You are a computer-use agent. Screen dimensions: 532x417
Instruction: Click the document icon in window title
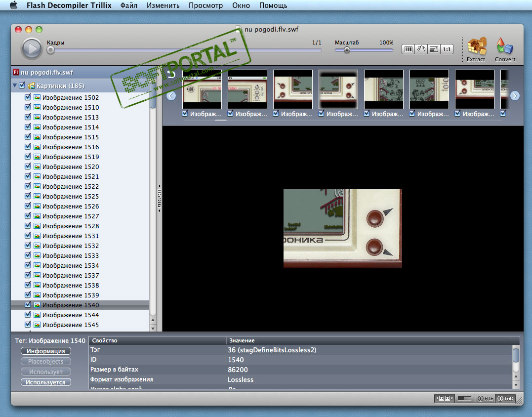pos(239,29)
